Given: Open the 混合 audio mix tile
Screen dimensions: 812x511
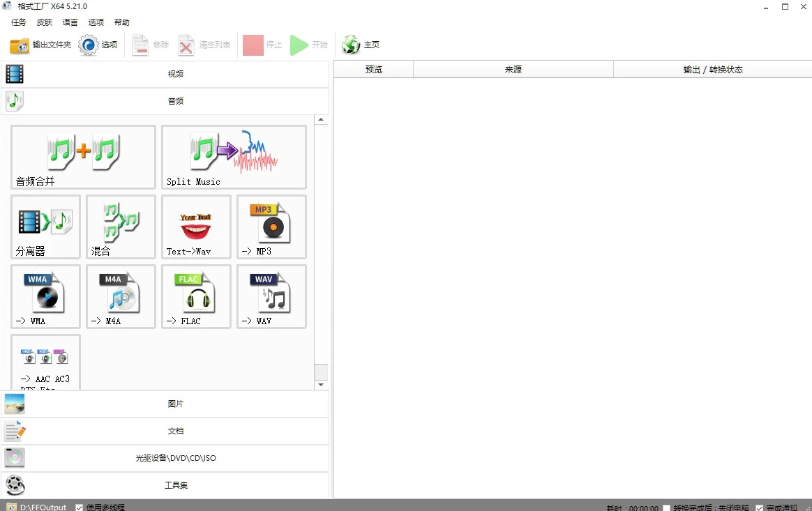Looking at the screenshot, I should [x=121, y=227].
